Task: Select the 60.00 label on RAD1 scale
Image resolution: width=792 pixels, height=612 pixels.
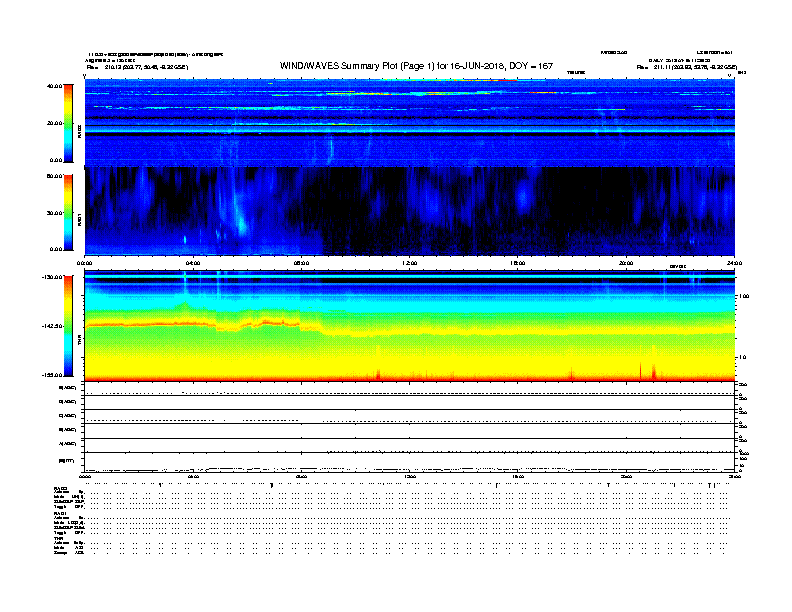Action: [54, 176]
